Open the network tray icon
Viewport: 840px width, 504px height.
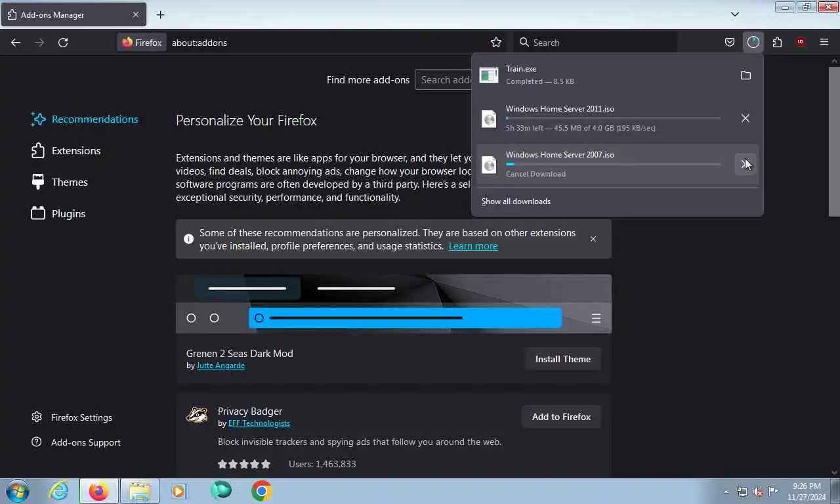point(742,492)
